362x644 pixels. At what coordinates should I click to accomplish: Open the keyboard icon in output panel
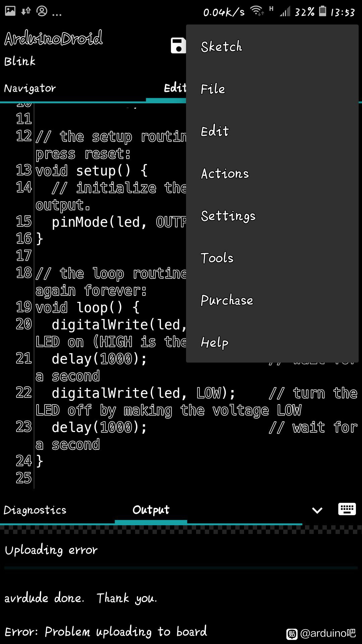[x=347, y=509]
